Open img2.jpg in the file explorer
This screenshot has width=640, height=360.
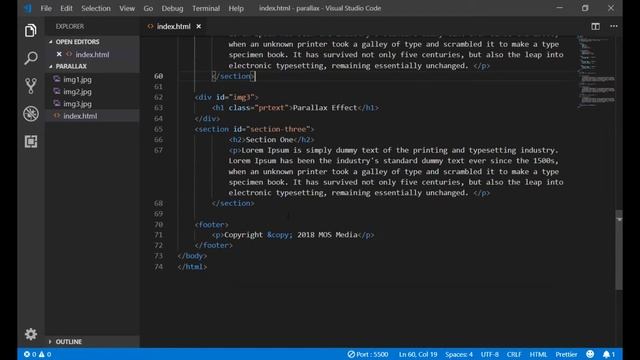[77, 92]
